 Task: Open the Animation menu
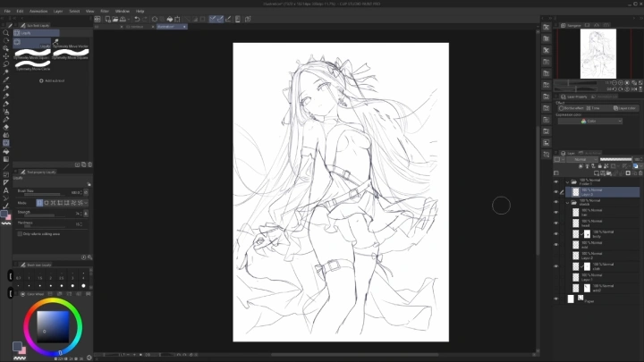click(38, 11)
